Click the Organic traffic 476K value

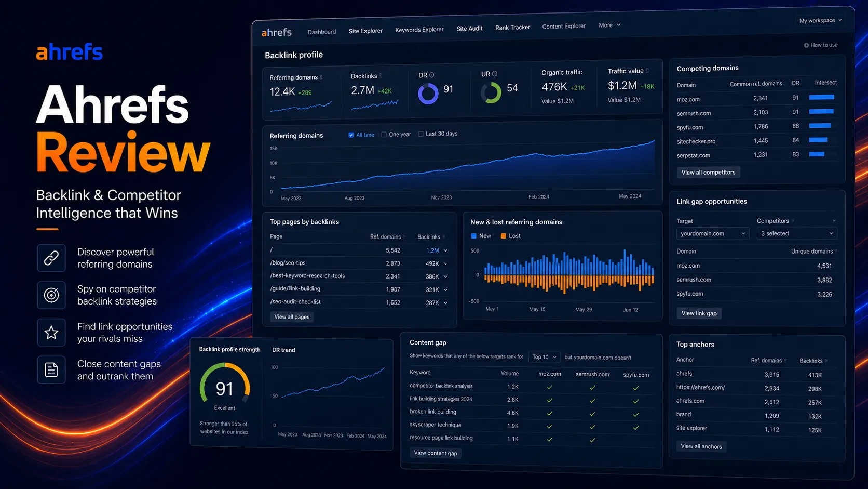(554, 87)
